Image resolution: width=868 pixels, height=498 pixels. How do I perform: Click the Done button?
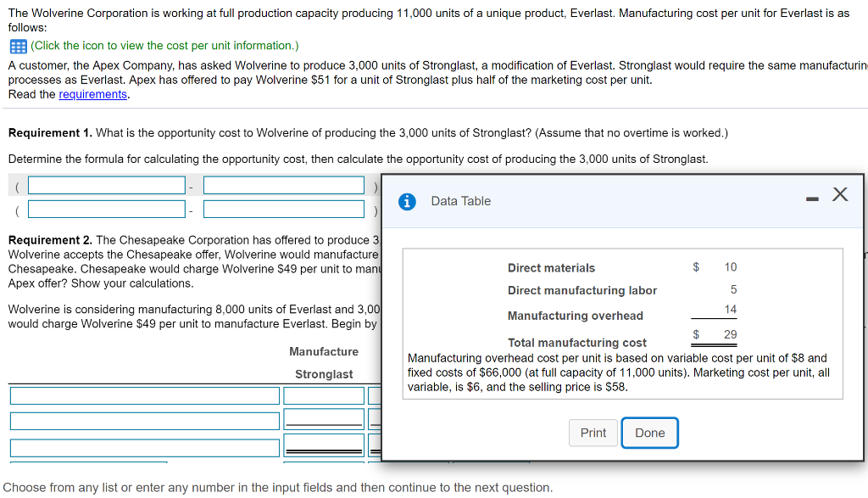pos(650,433)
